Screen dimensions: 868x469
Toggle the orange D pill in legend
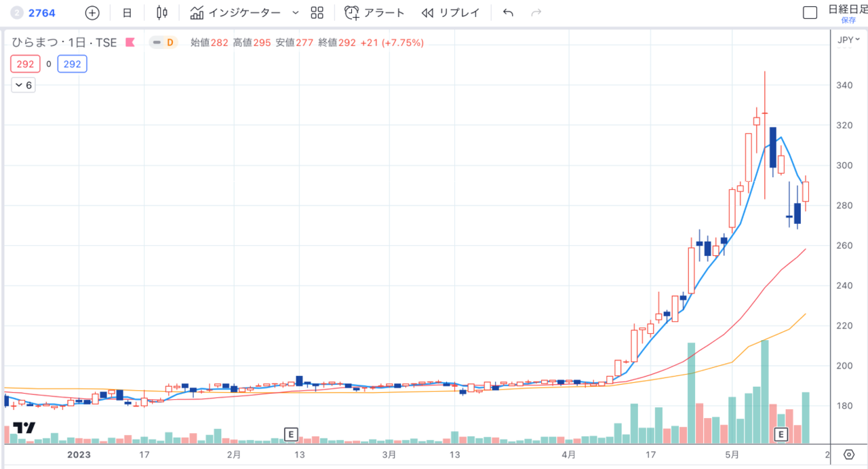point(163,43)
